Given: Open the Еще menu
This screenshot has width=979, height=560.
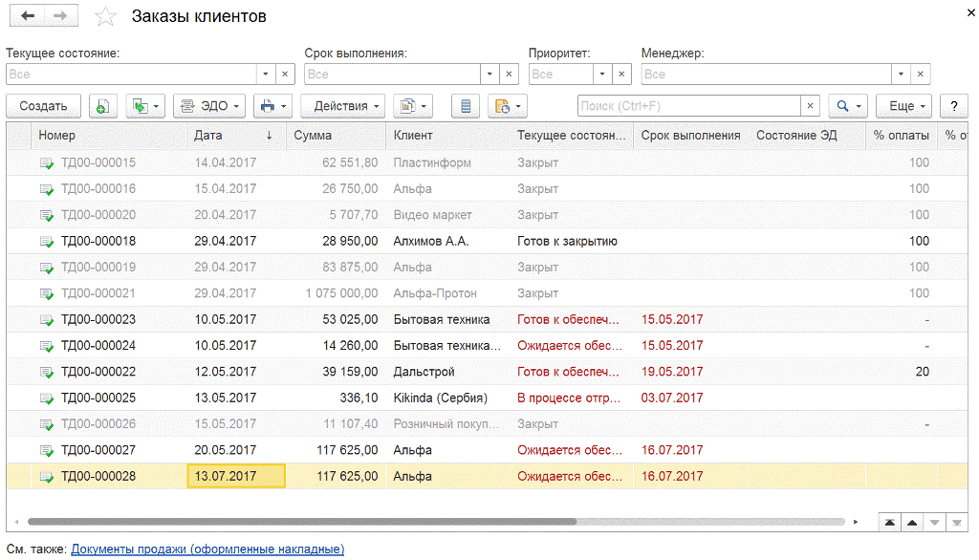Looking at the screenshot, I should point(903,106).
